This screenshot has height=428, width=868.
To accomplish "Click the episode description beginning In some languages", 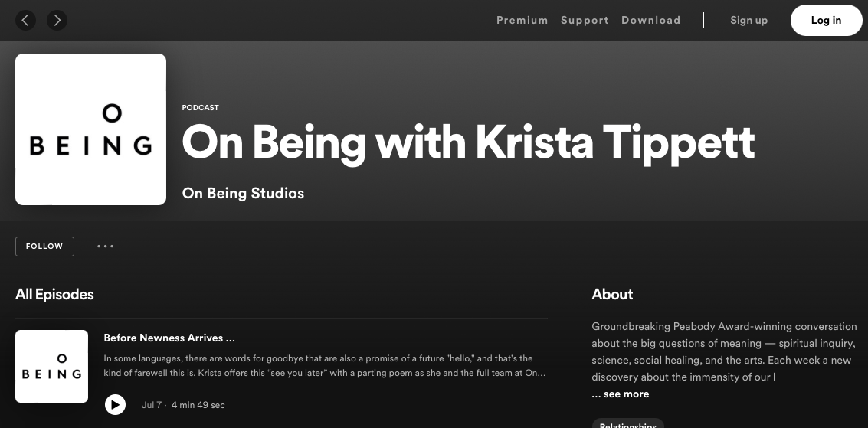I will point(325,365).
